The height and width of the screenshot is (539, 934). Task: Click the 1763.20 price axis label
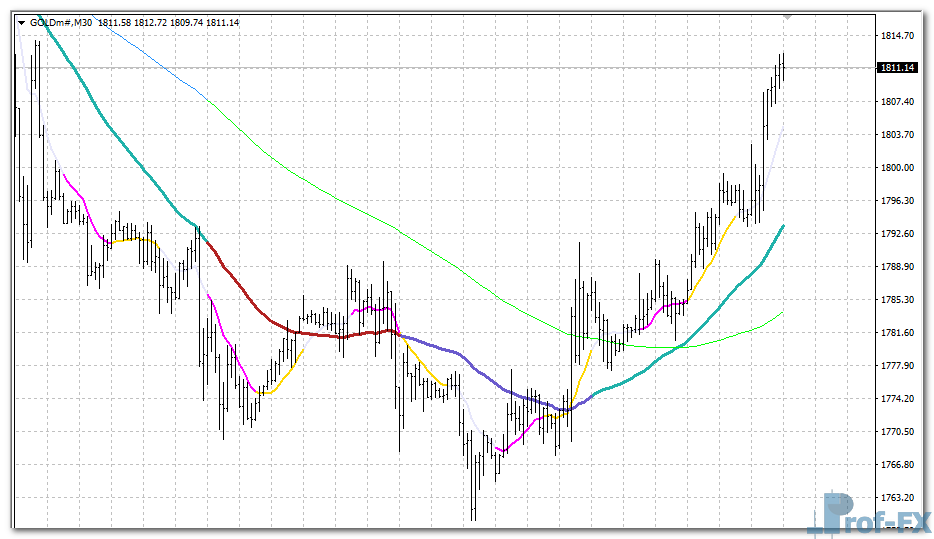896,497
